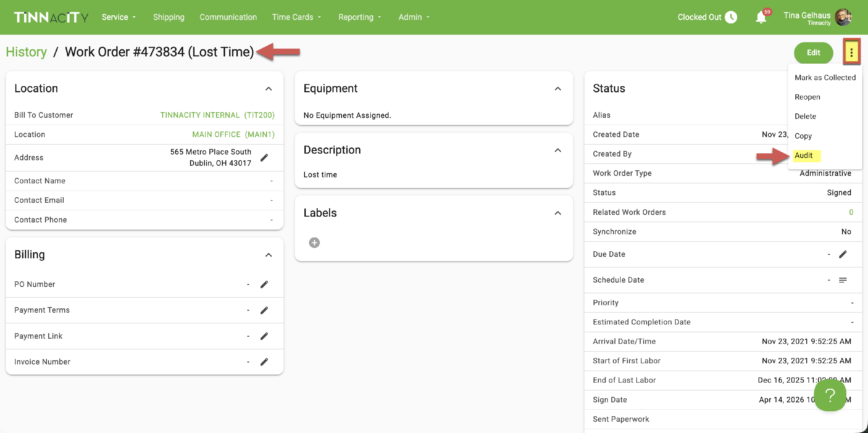The height and width of the screenshot is (433, 868).
Task: Click the green Edit button
Action: (813, 53)
